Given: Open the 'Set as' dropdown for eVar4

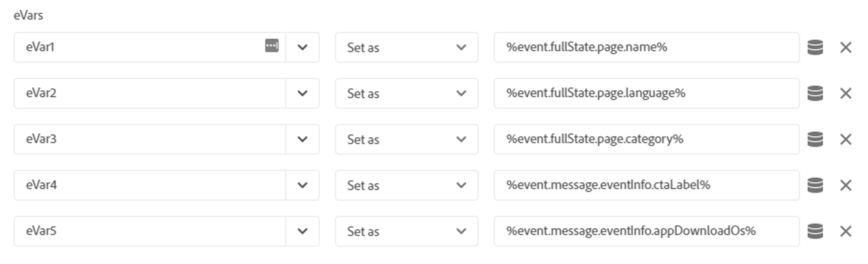Looking at the screenshot, I should point(406,185).
